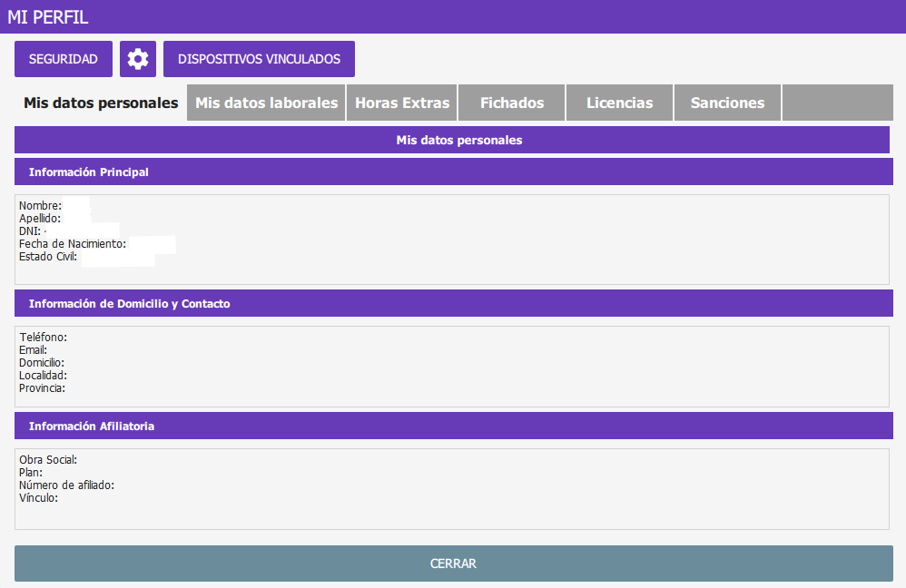The image size is (906, 588).
Task: Open the Sanciones tab
Action: tap(726, 103)
